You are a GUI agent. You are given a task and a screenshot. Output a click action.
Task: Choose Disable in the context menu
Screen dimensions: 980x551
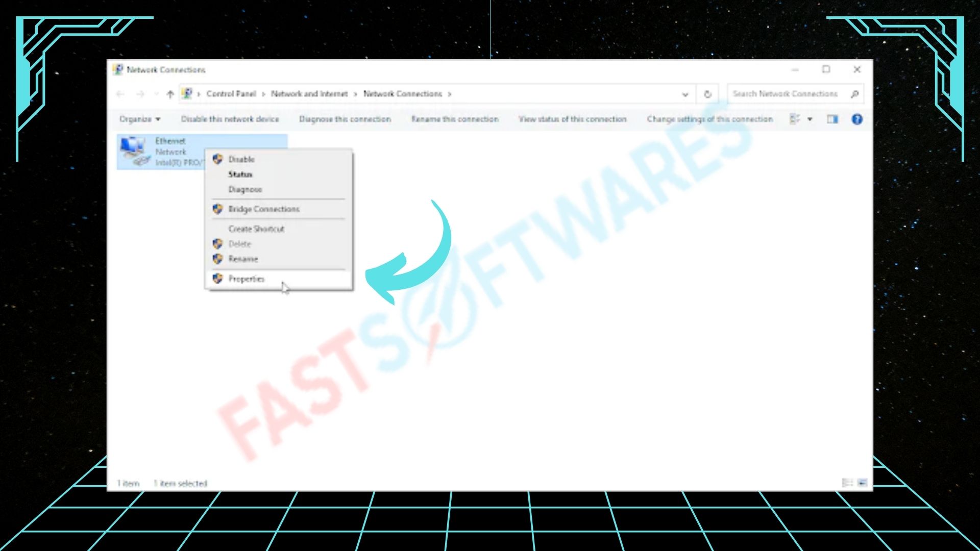(x=279, y=159)
